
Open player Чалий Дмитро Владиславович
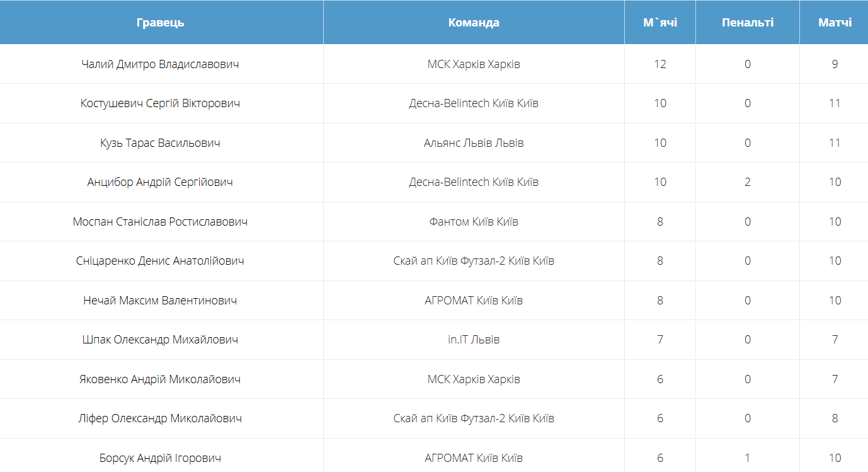(x=160, y=64)
